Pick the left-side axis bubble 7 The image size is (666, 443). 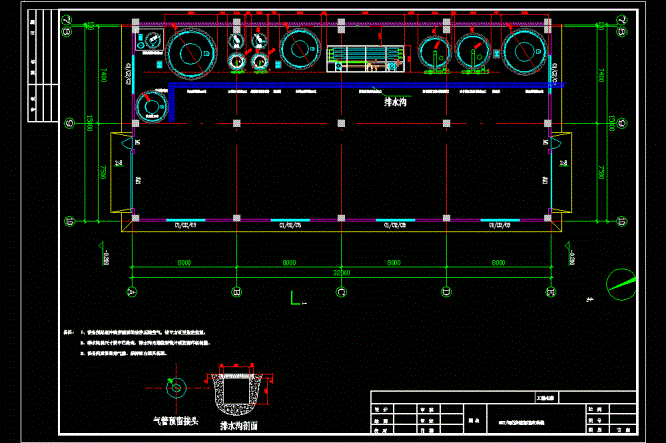(68, 20)
